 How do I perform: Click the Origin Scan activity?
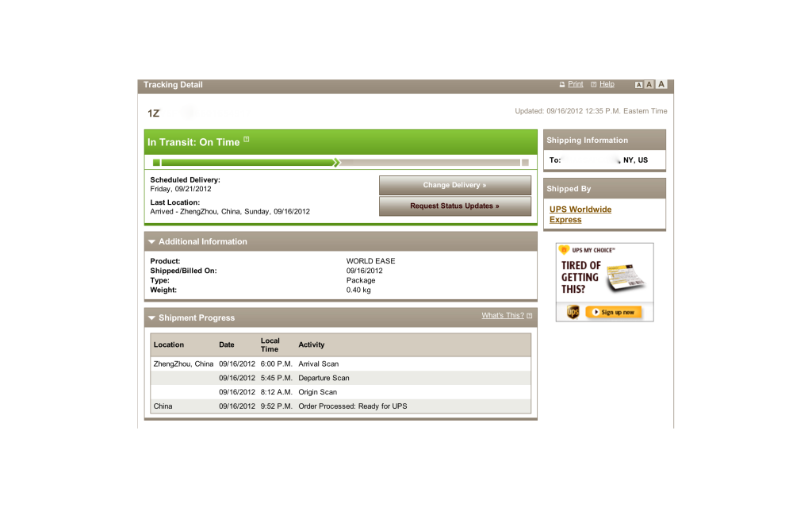tap(317, 392)
